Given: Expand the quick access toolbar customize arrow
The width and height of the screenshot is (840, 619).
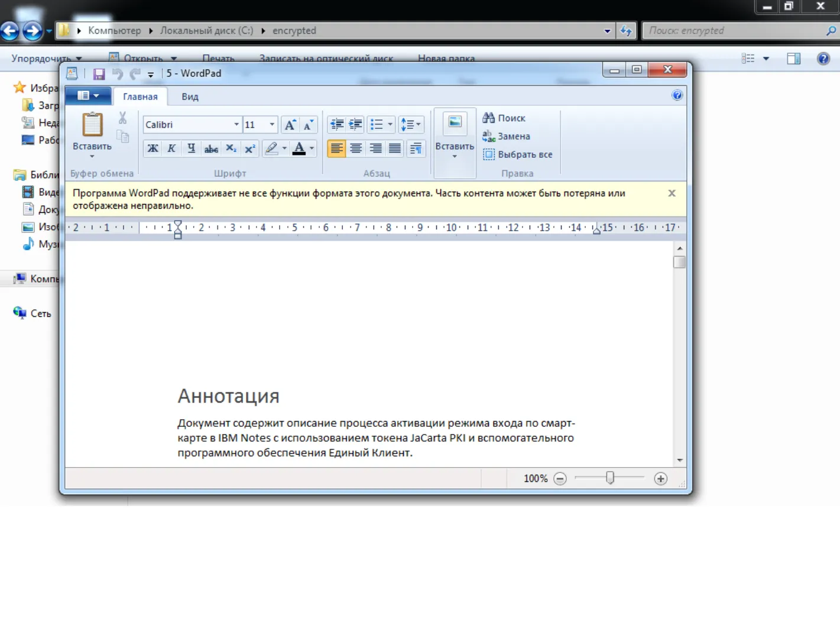Looking at the screenshot, I should (151, 74).
